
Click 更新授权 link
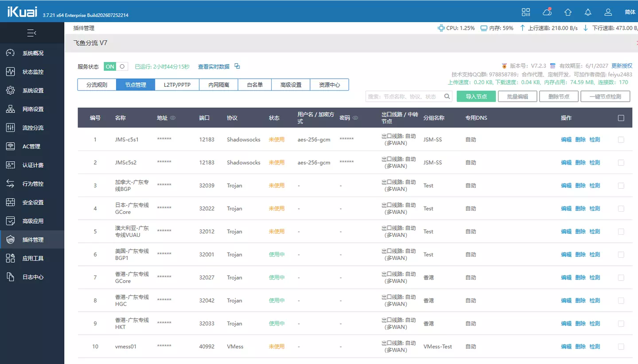pyautogui.click(x=622, y=66)
